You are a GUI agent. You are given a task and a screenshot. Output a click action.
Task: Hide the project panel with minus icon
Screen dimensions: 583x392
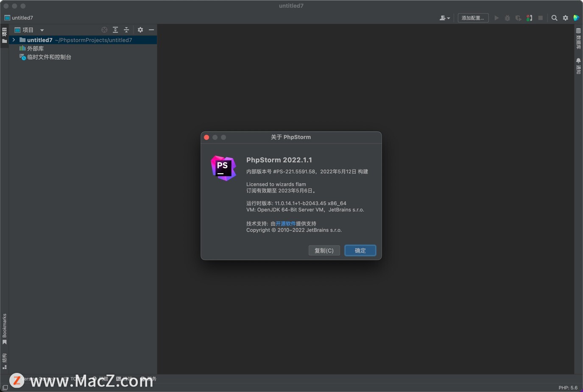[151, 30]
